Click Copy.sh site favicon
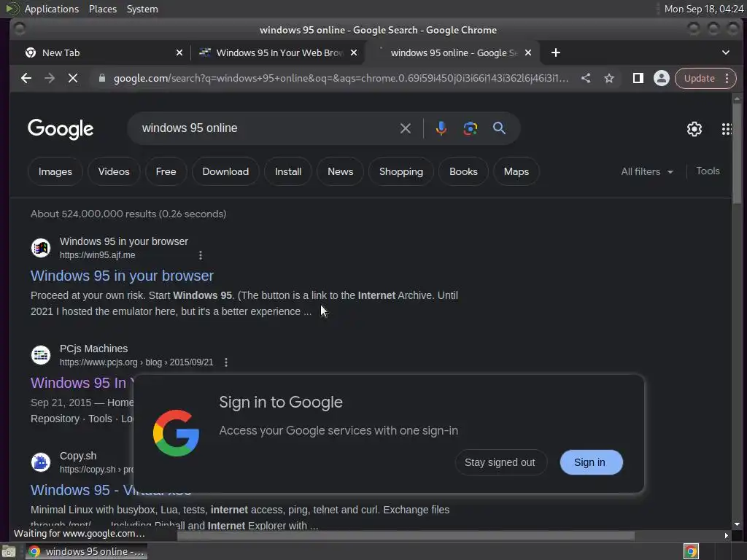 tap(41, 462)
